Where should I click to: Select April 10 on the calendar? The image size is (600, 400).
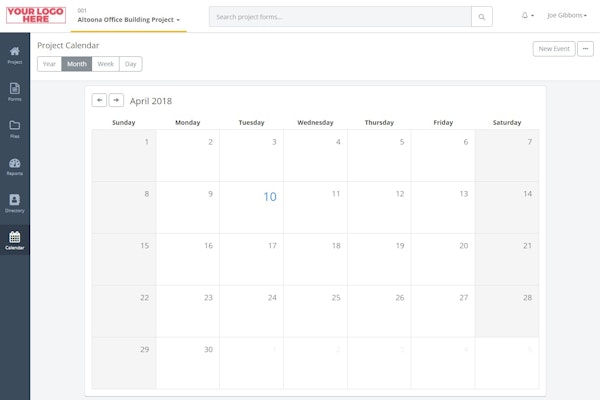[x=269, y=197]
